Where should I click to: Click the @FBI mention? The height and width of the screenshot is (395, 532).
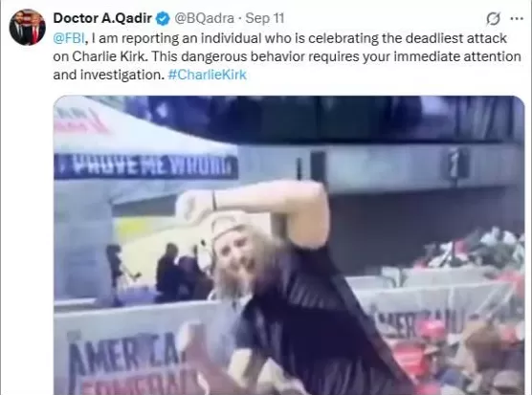click(69, 38)
